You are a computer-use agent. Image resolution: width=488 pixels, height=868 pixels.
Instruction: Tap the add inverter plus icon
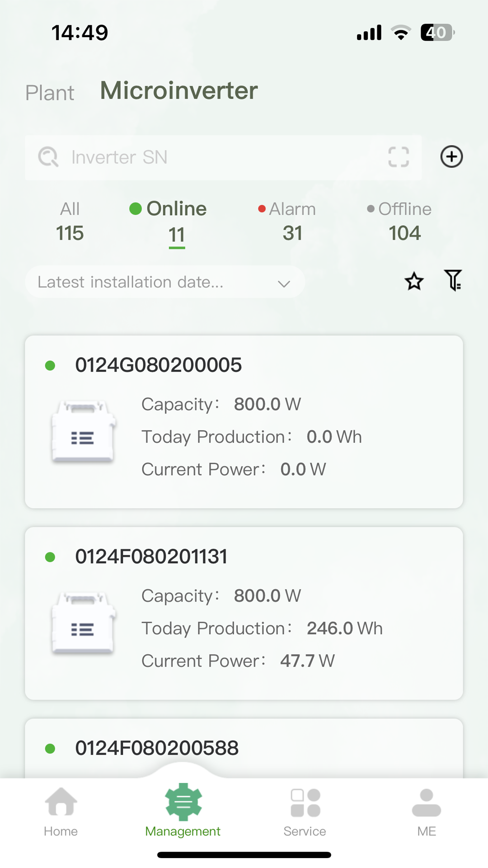pos(451,157)
